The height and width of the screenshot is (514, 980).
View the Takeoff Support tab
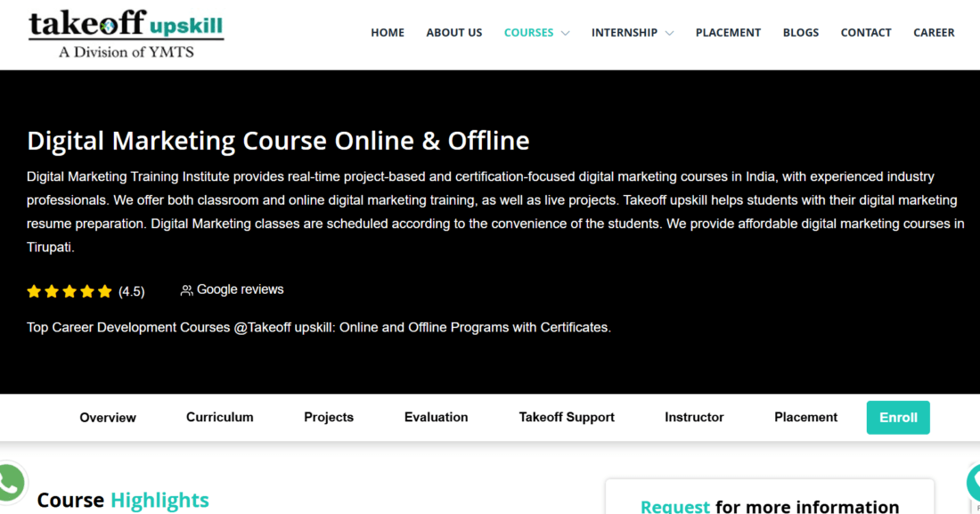tap(567, 417)
